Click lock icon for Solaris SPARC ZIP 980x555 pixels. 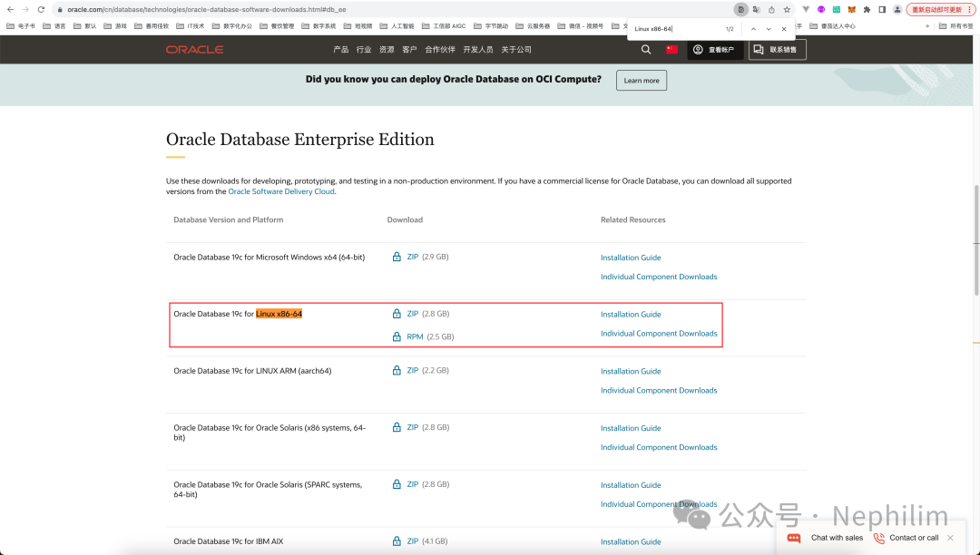pos(397,484)
